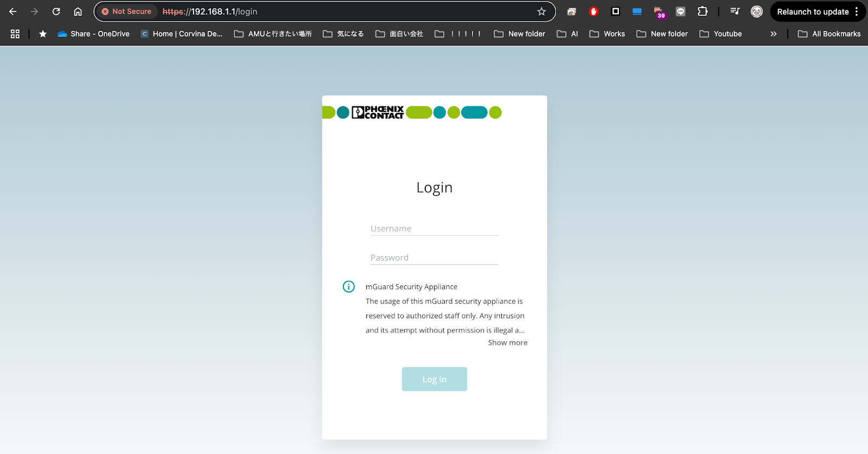Open Share - OneDrive bookmark
868x454 pixels.
coord(94,34)
